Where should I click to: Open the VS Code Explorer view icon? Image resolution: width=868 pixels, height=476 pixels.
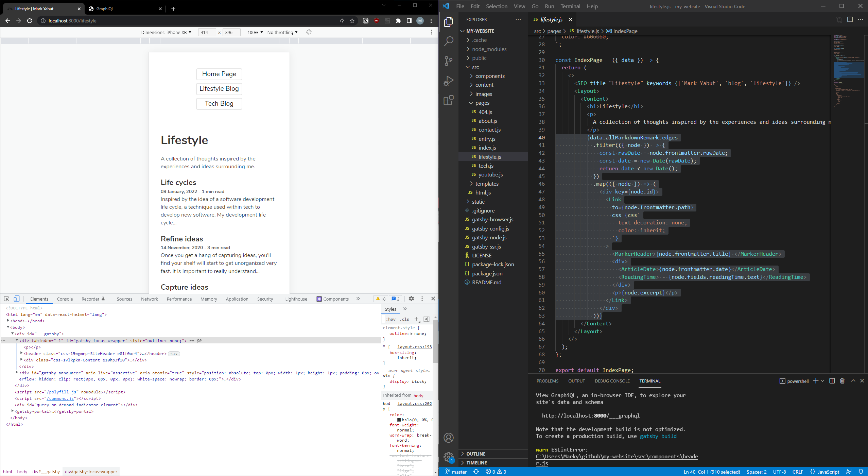tap(448, 22)
